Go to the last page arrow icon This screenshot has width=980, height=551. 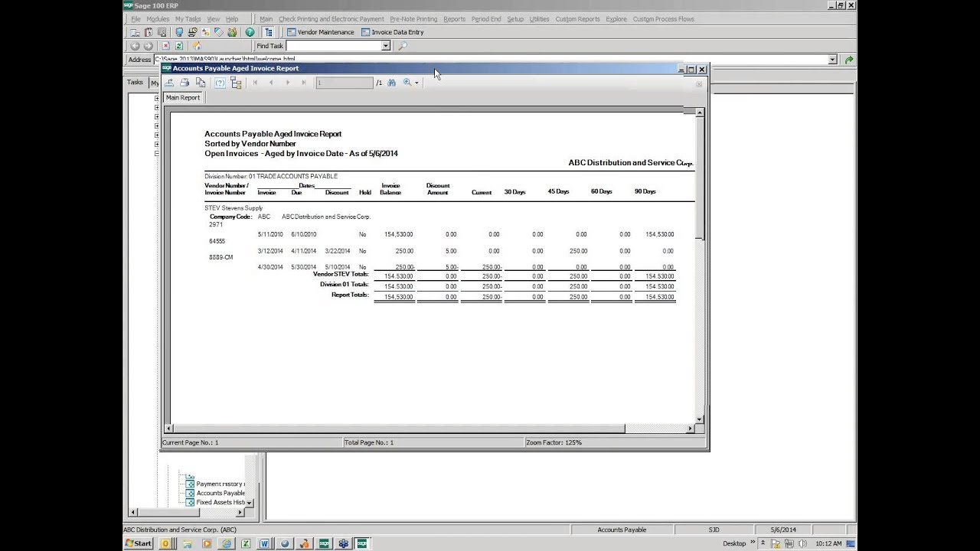[x=304, y=83]
